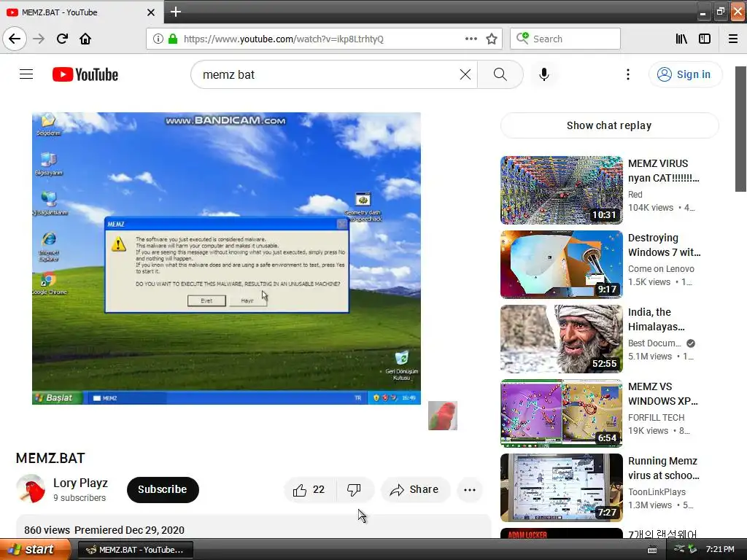This screenshot has width=747, height=560.
Task: Open Destroying Windows 7 video thumbnail
Action: tap(561, 264)
